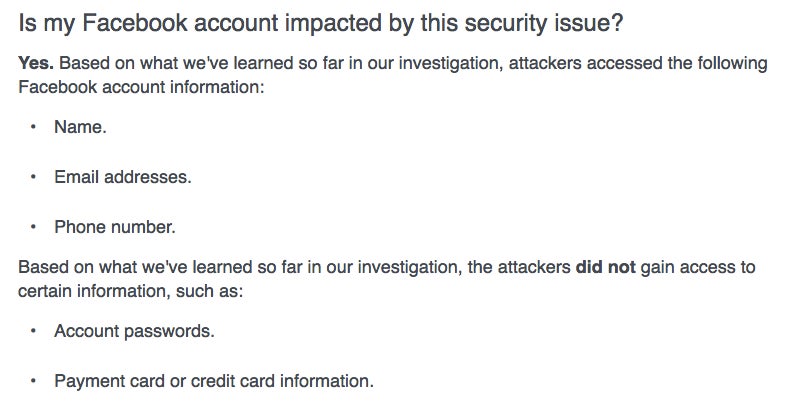Click the bullet before 'Name.'
Viewport: 807px width, 413px height.
coord(33,127)
